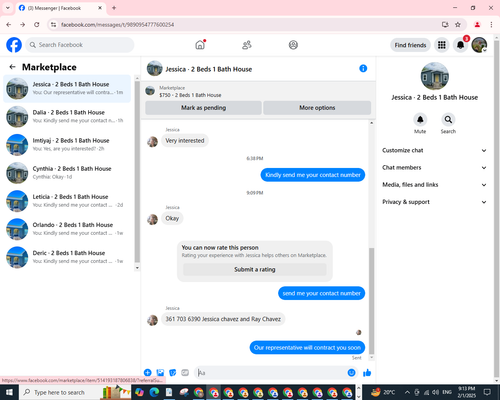
Task: Click the browser address bar URL
Action: [117, 25]
